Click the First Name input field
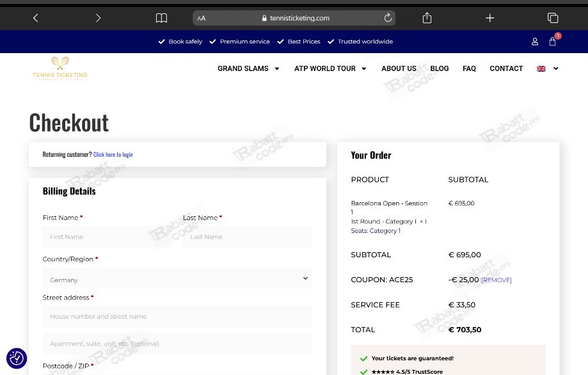This screenshot has height=375, width=588. [x=107, y=237]
